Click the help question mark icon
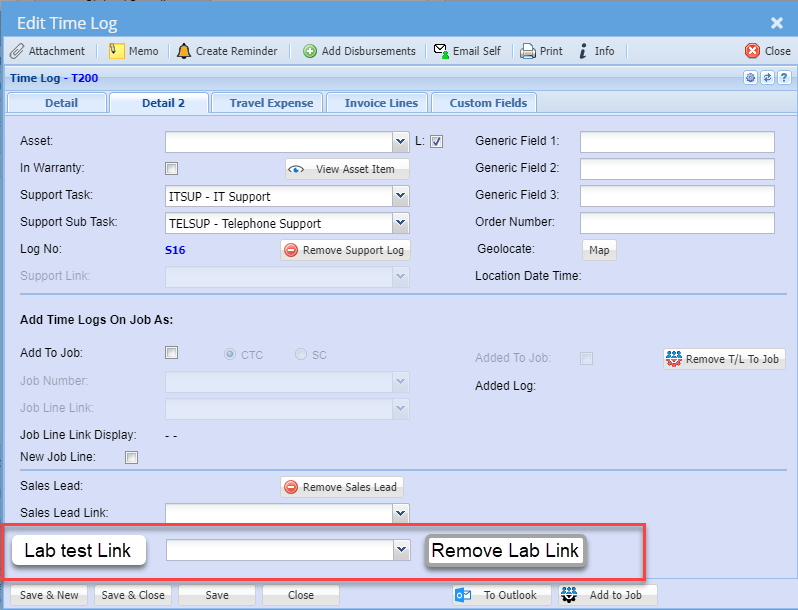This screenshot has height=610, width=798. click(784, 77)
